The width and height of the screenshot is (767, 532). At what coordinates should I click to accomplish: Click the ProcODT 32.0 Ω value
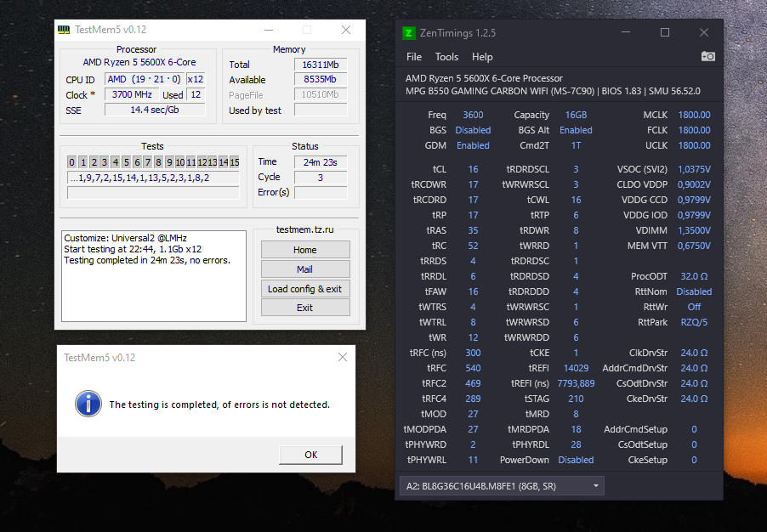pos(694,276)
